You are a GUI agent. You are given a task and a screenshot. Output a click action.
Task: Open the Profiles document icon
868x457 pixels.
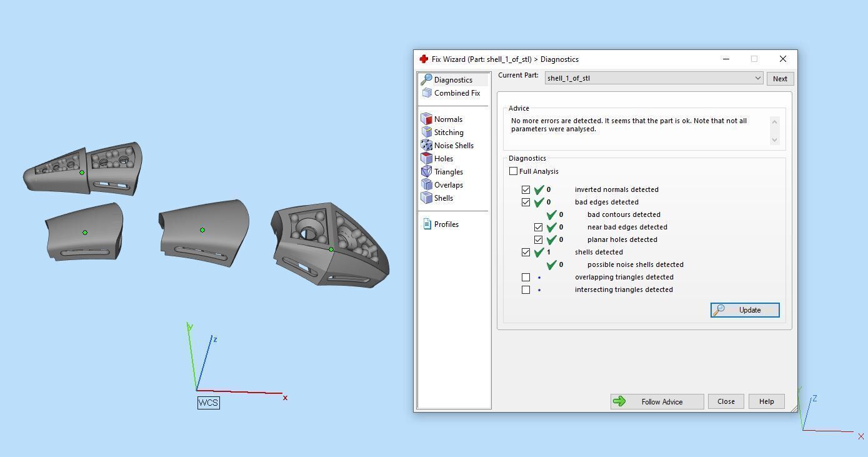point(427,224)
